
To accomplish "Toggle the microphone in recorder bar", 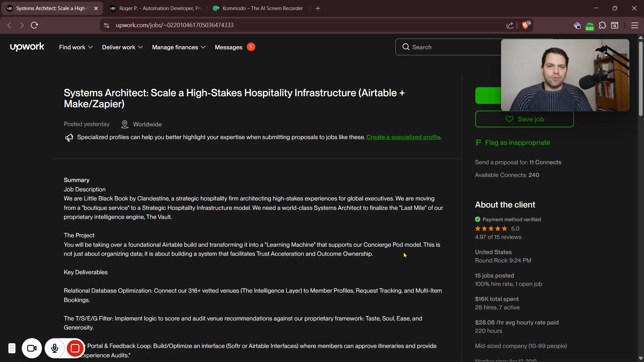I will point(55,349).
